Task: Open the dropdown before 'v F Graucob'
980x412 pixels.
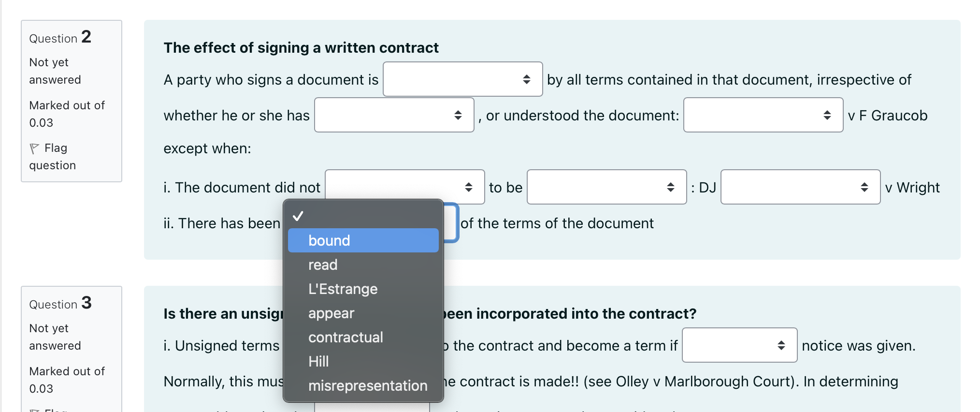Action: coord(763,115)
